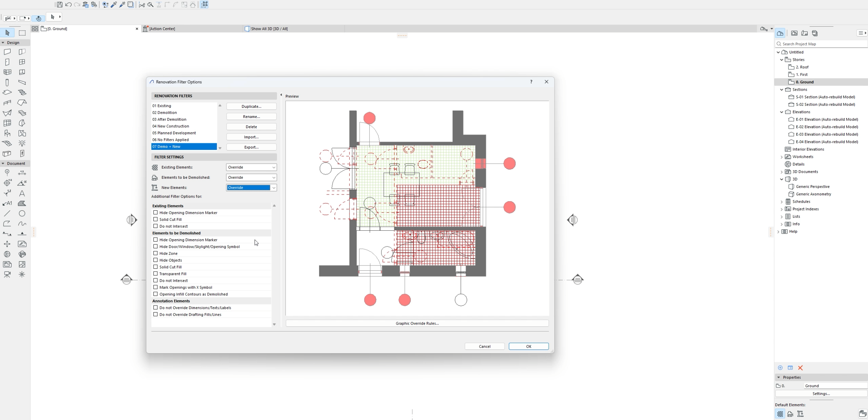Collapse the Elevations folder in Project Map
Screen dimensions: 868x420
point(782,112)
